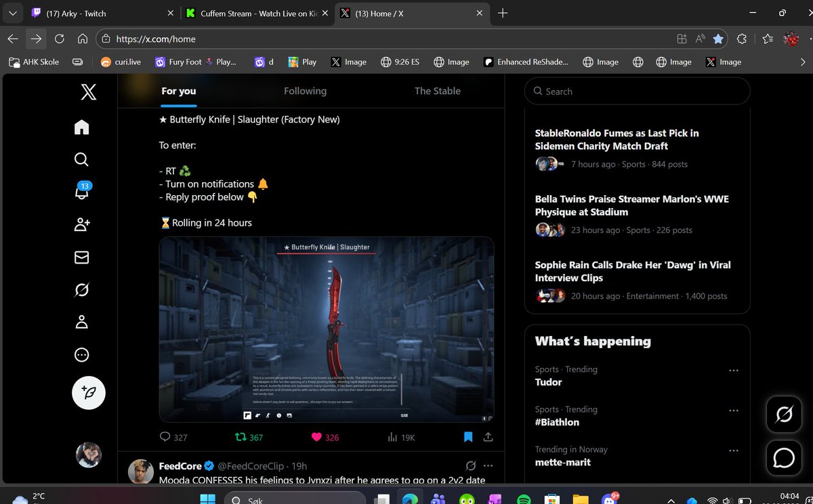
Task: Open Home from the X sidebar
Action: (x=81, y=127)
